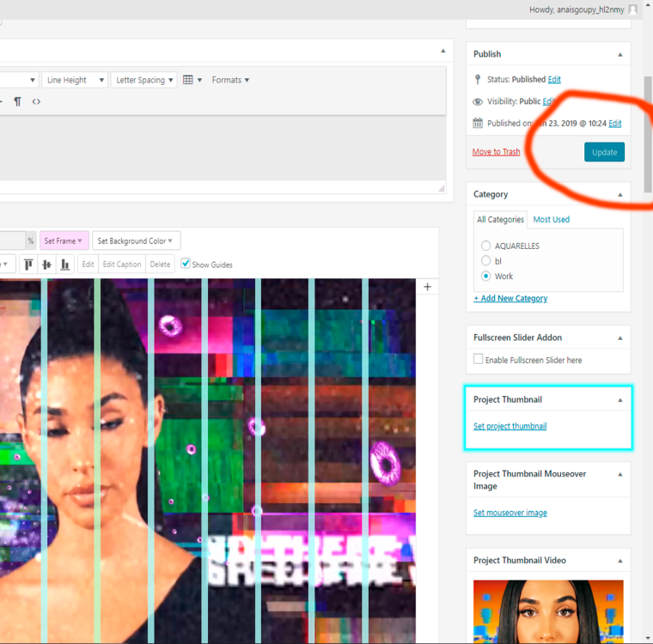The height and width of the screenshot is (644, 653).
Task: Click the user avatar beside Howdy
Action: [x=633, y=10]
